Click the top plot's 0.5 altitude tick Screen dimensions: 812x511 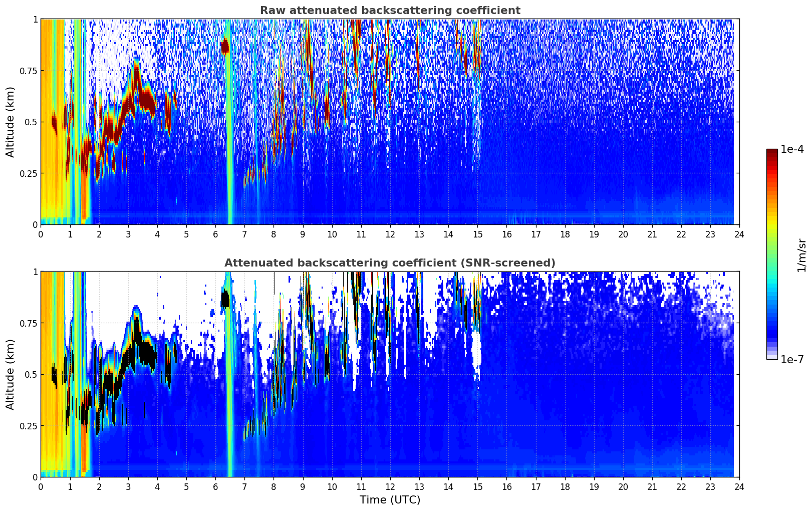(x=31, y=122)
